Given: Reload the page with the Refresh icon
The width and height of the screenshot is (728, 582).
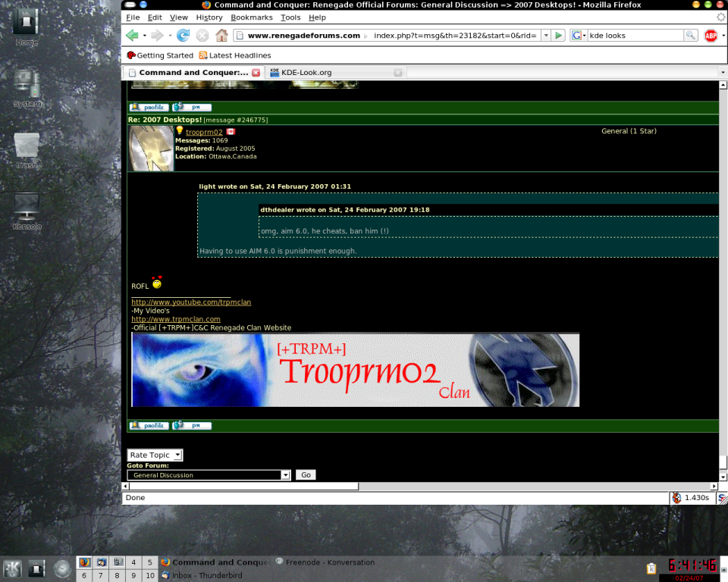Looking at the screenshot, I should pyautogui.click(x=183, y=36).
